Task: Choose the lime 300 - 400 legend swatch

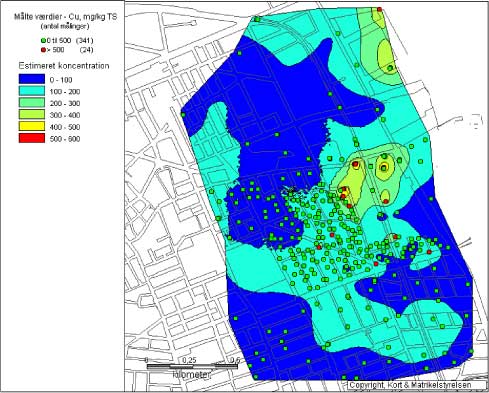Action: pyautogui.click(x=32, y=114)
